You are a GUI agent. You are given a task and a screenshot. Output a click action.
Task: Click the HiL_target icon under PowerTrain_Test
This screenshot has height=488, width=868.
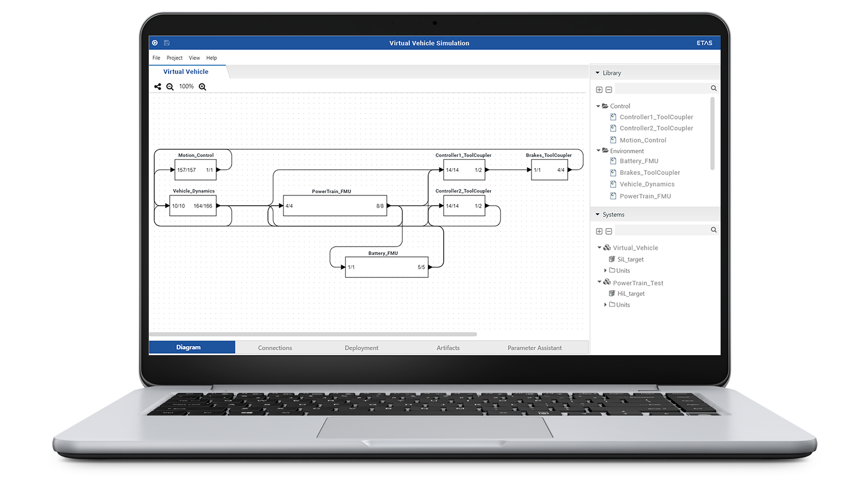click(x=613, y=293)
